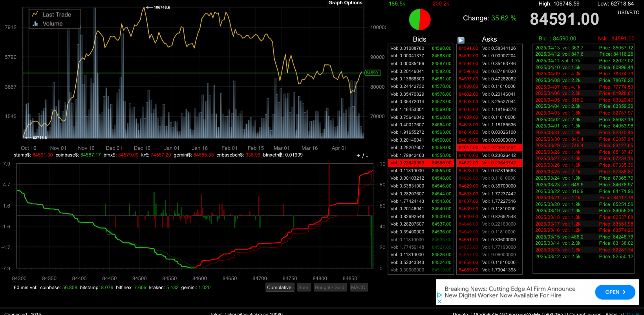Click the Low: 62718.84 value
Screen dimensions: 644x315
coord(615,4)
